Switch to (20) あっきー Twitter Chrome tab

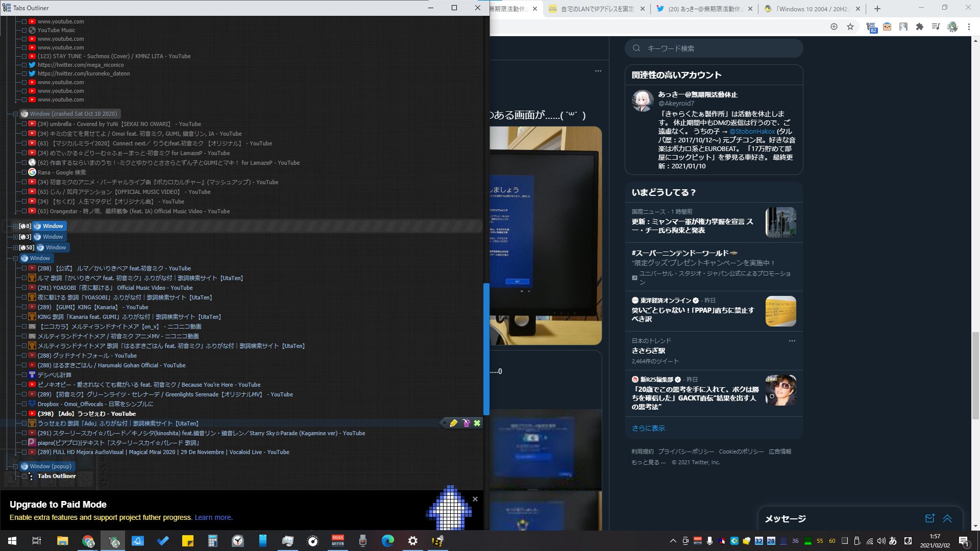click(705, 9)
